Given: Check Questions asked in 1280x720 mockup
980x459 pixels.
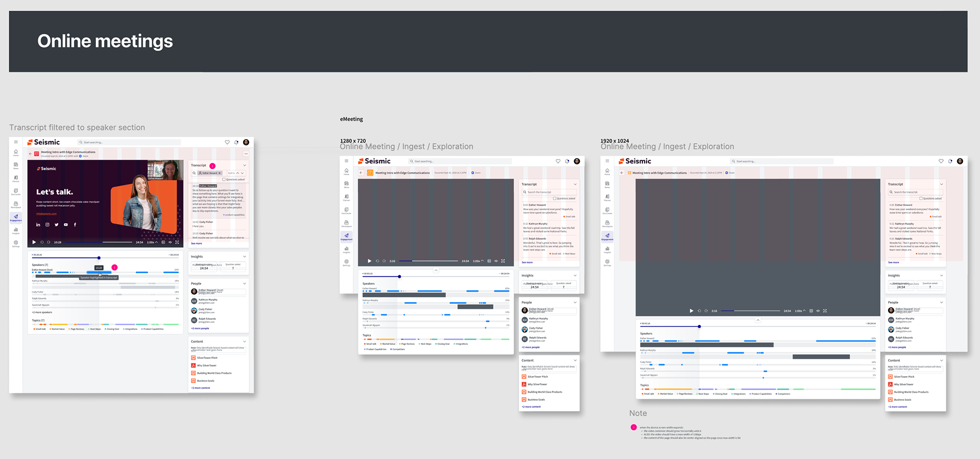Looking at the screenshot, I should [x=554, y=198].
